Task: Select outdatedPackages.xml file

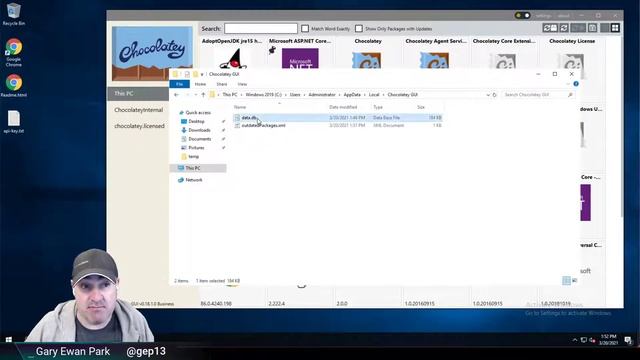Action: [263, 125]
